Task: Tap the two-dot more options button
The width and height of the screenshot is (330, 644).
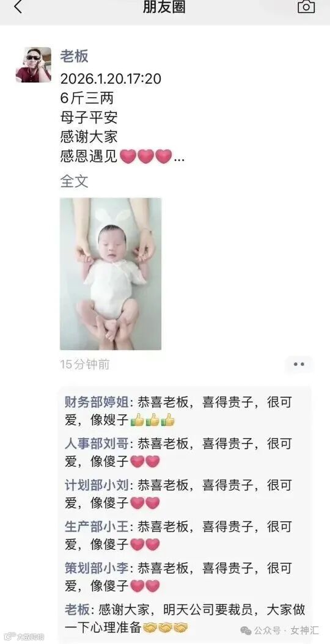Action: tap(299, 364)
